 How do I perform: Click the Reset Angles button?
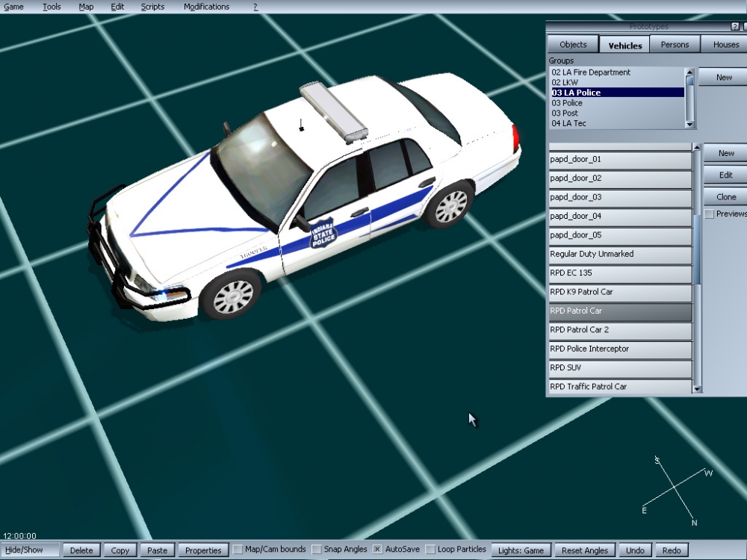point(585,550)
